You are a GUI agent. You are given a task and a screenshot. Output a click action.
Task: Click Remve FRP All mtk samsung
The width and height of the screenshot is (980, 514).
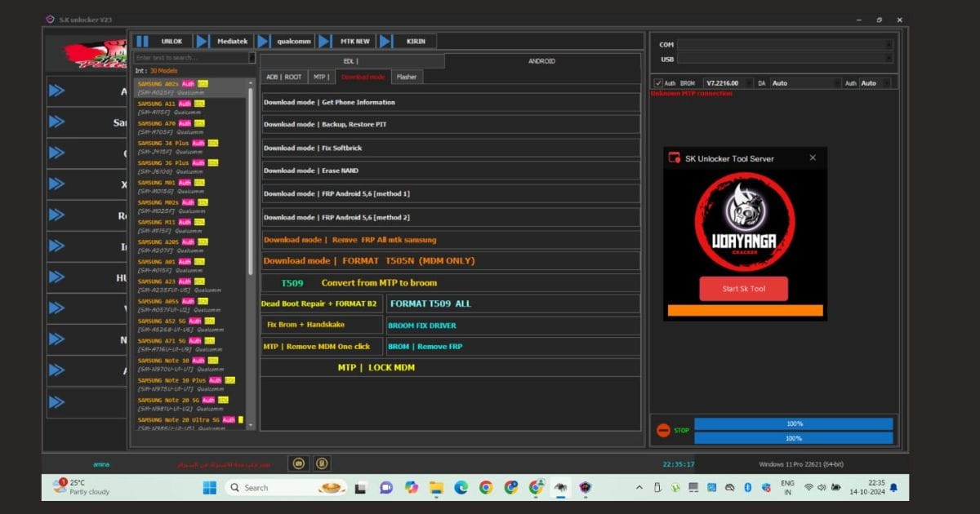(451, 240)
